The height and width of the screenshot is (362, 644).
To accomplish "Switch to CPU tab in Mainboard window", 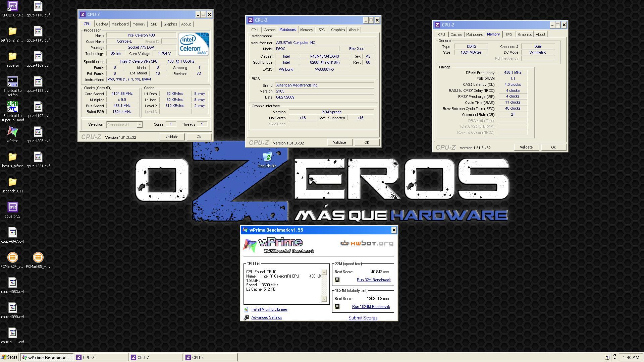I will click(255, 30).
